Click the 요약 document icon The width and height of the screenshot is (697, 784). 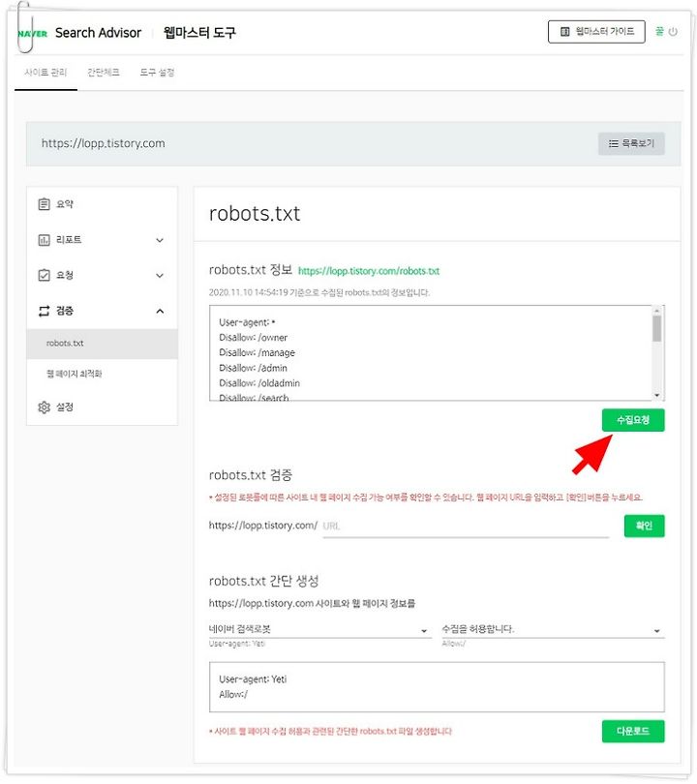point(44,204)
